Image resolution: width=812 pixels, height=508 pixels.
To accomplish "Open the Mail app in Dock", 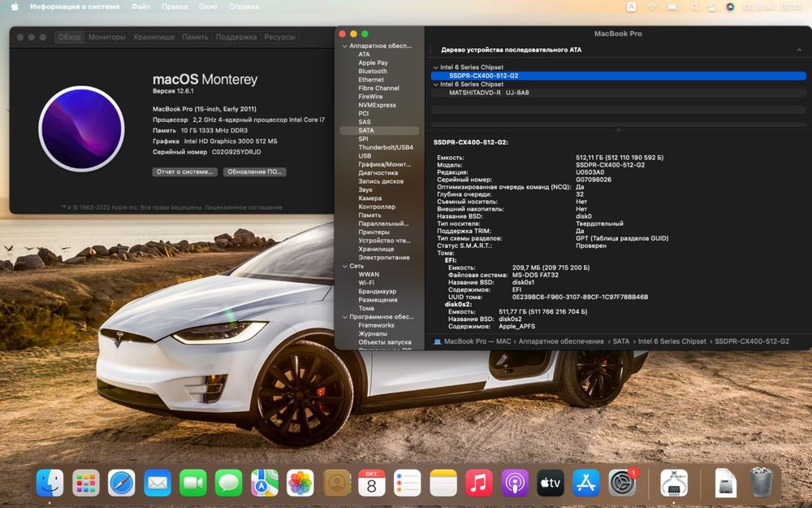I will coord(158,483).
